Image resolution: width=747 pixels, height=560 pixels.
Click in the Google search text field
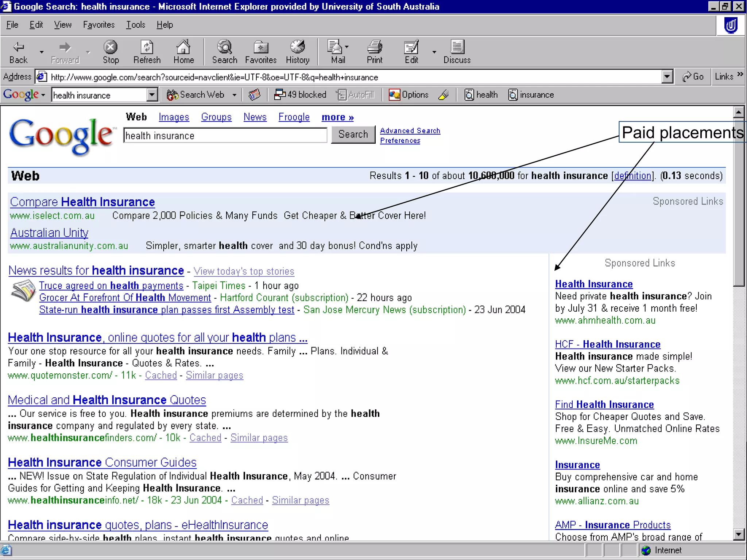pyautogui.click(x=225, y=136)
